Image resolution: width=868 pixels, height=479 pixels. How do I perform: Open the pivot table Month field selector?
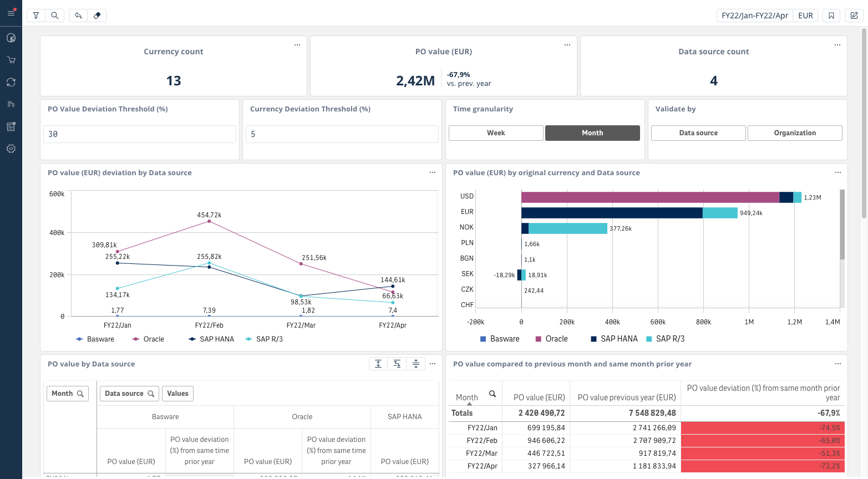click(x=67, y=394)
